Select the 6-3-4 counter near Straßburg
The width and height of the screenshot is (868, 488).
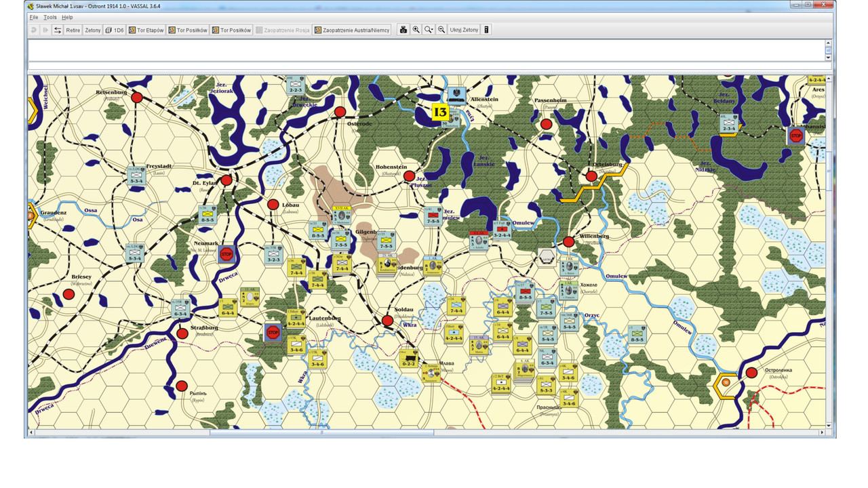pos(181,309)
